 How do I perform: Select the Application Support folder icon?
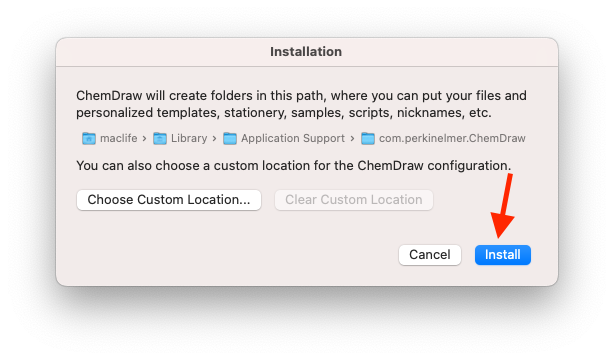pyautogui.click(x=230, y=138)
